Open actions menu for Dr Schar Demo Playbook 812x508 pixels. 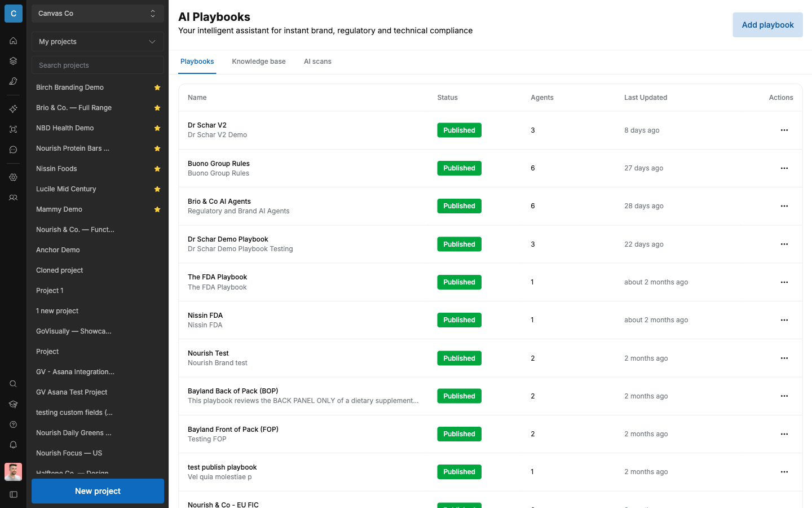(x=784, y=244)
